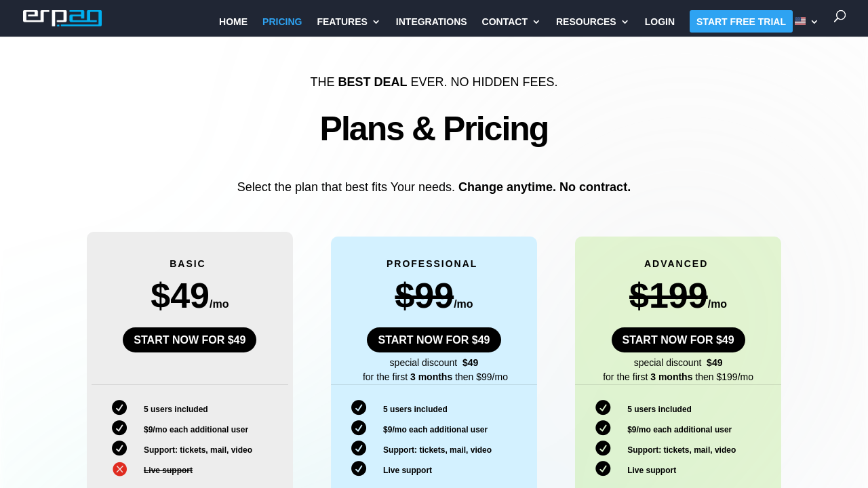Go to the Home menu item
Image resolution: width=868 pixels, height=488 pixels.
tap(233, 22)
